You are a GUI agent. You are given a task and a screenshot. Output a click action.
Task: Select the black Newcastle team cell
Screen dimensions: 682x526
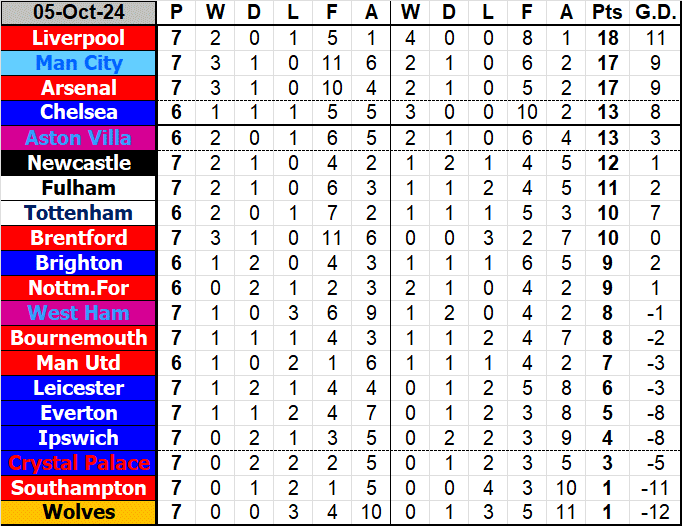tap(79, 163)
